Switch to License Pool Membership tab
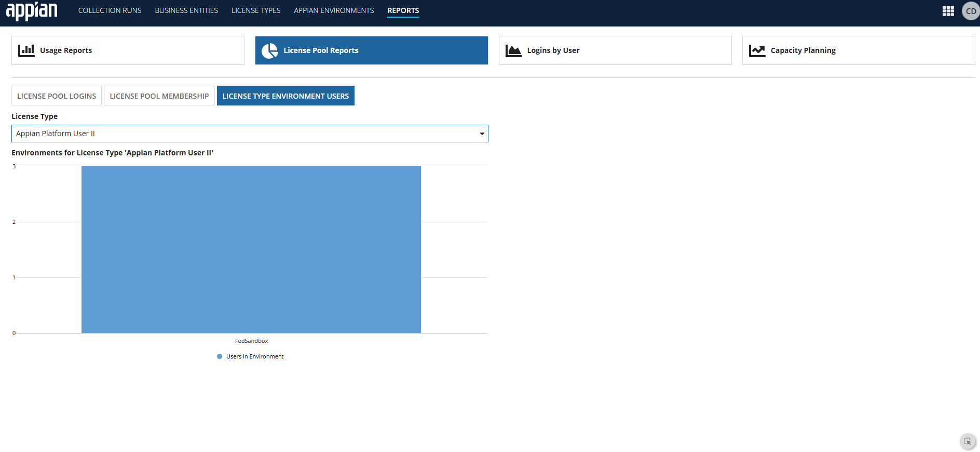The width and height of the screenshot is (980, 452). coord(159,96)
